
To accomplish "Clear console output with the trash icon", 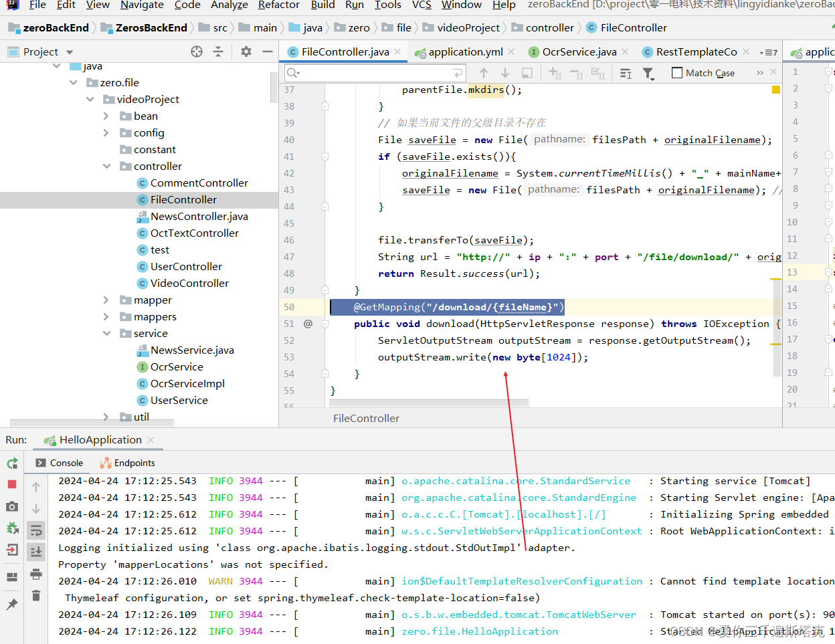I will coord(36,595).
